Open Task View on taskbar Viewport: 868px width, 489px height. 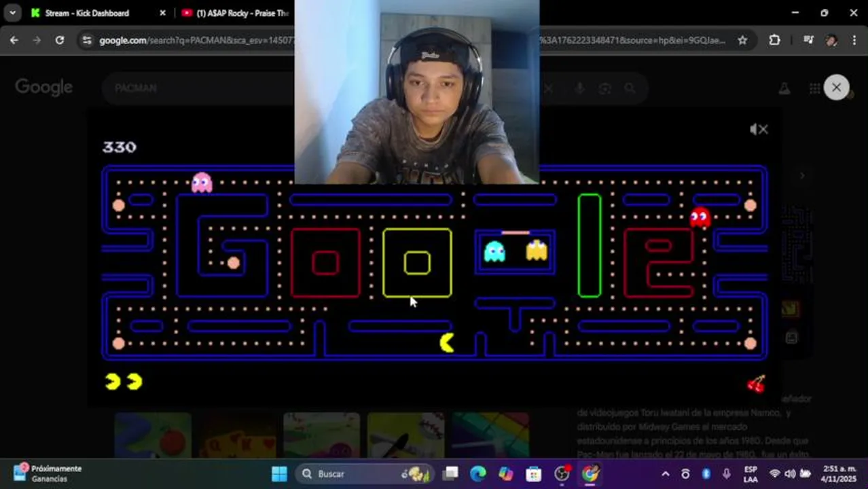tap(450, 474)
